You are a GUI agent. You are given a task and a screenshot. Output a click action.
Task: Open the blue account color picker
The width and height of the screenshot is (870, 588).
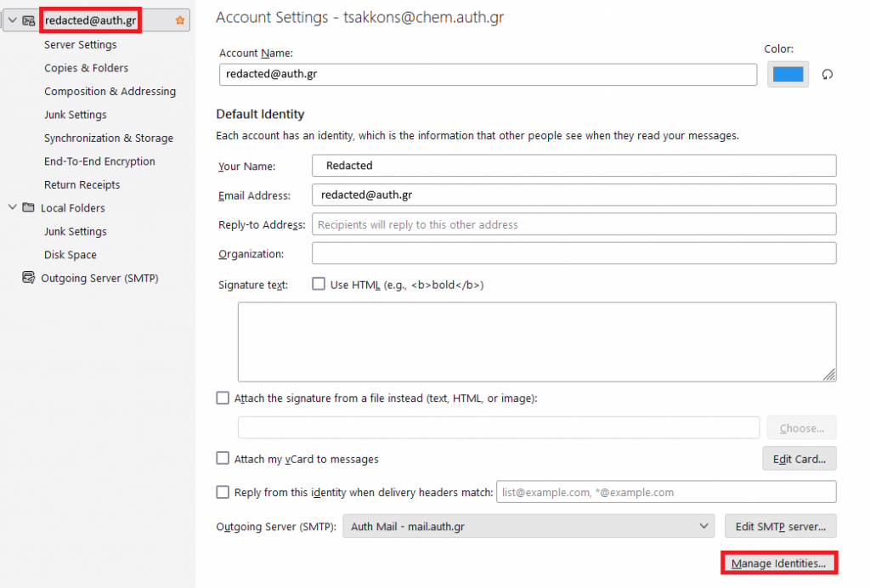click(788, 75)
